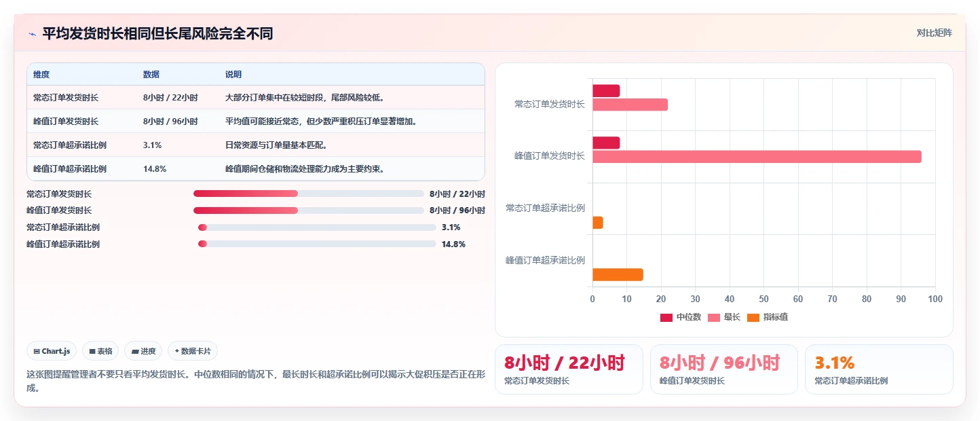Click the 中位数 legend color box
The height and width of the screenshot is (421, 980).
(666, 317)
